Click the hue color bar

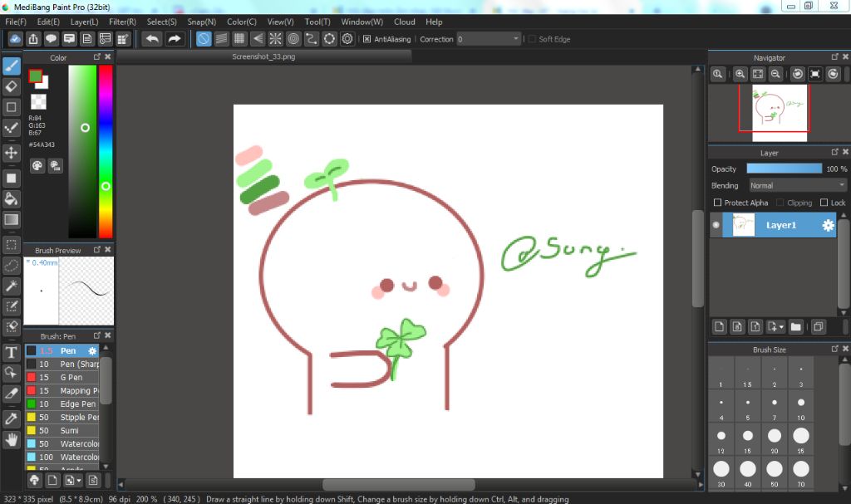pos(106,151)
